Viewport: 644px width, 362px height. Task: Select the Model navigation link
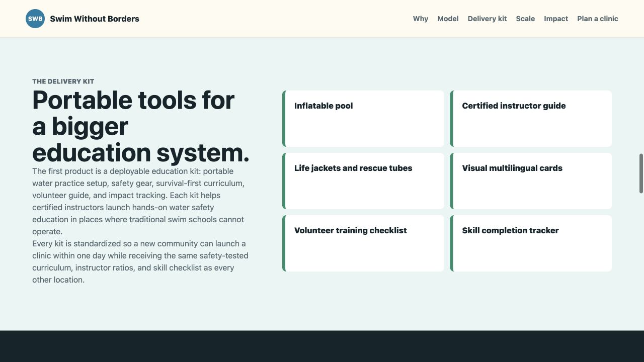pos(448,19)
